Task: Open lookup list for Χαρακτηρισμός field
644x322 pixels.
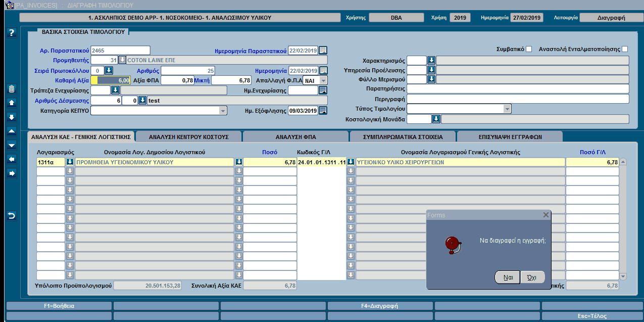Action: click(x=431, y=61)
